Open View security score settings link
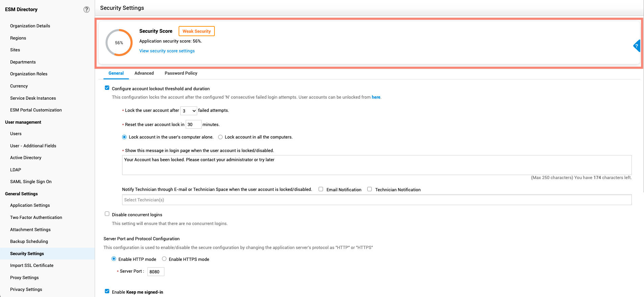644x297 pixels. [x=167, y=51]
